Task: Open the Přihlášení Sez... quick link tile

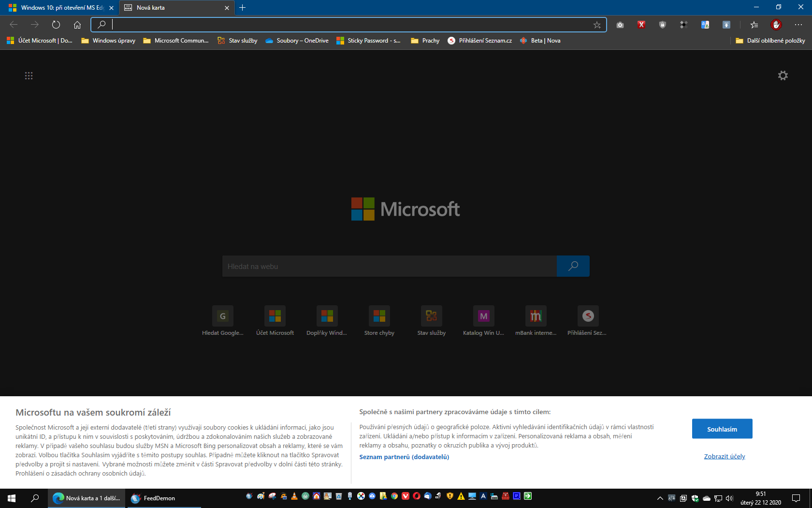Action: point(588,321)
